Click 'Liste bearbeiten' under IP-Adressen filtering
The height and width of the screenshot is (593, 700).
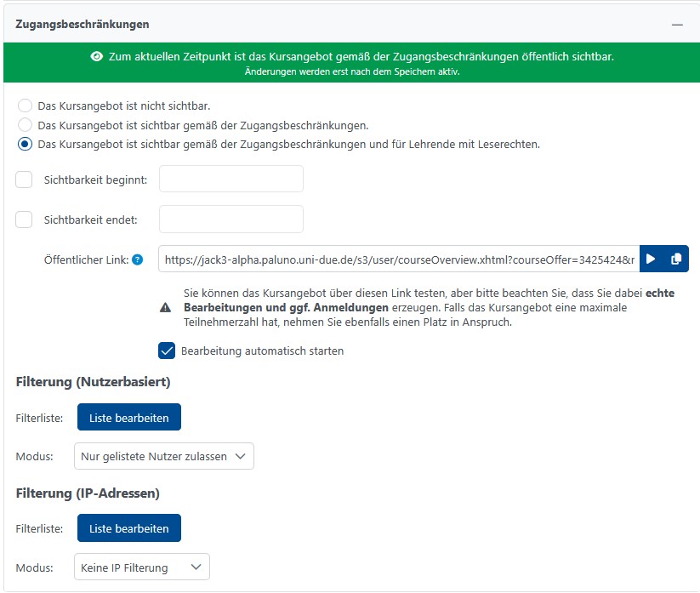tap(129, 528)
